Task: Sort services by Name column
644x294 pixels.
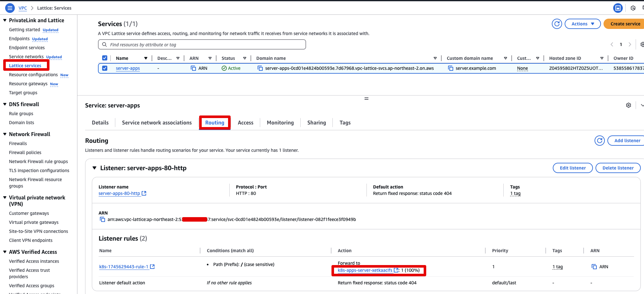Action: coord(146,58)
